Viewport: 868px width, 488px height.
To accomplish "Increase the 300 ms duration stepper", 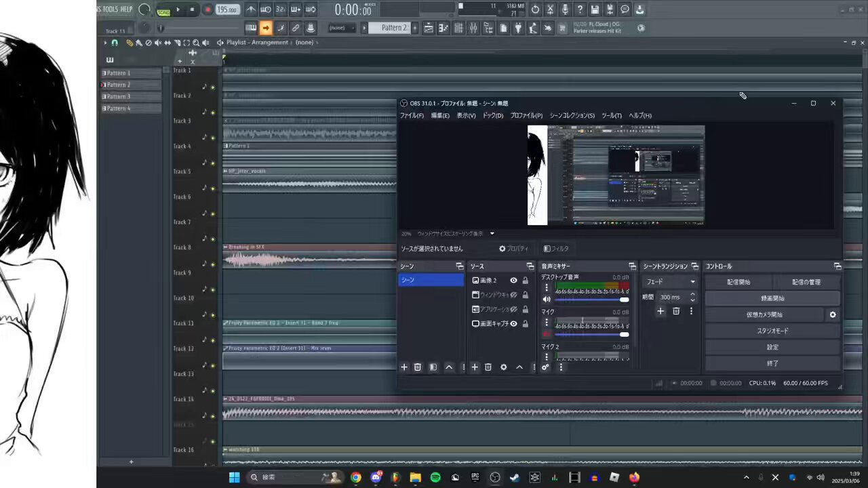I will 692,295.
